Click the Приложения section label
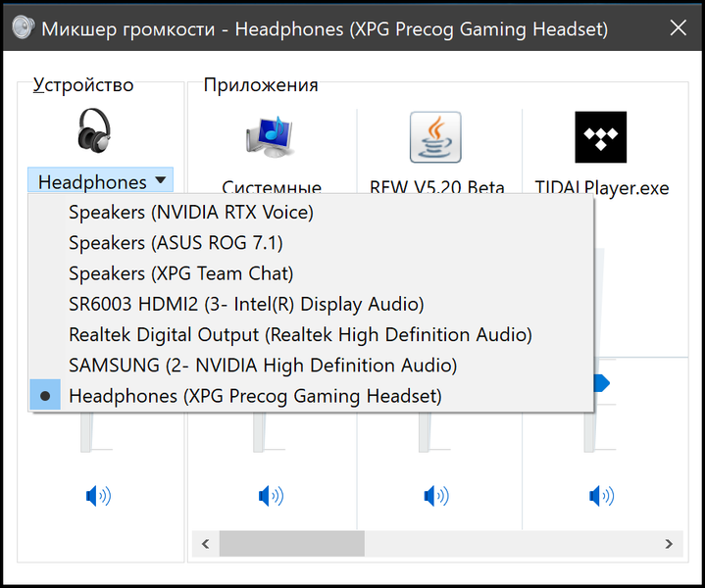This screenshot has width=705, height=588. click(261, 84)
